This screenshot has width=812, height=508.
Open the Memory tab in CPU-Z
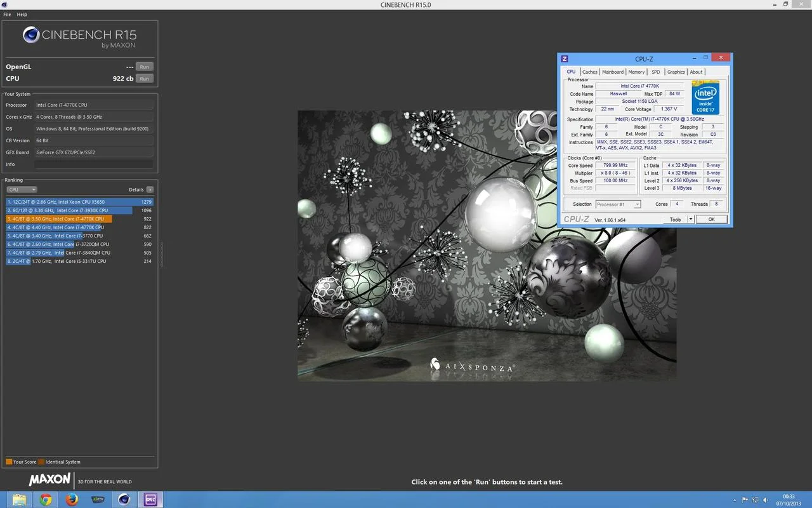coord(636,72)
